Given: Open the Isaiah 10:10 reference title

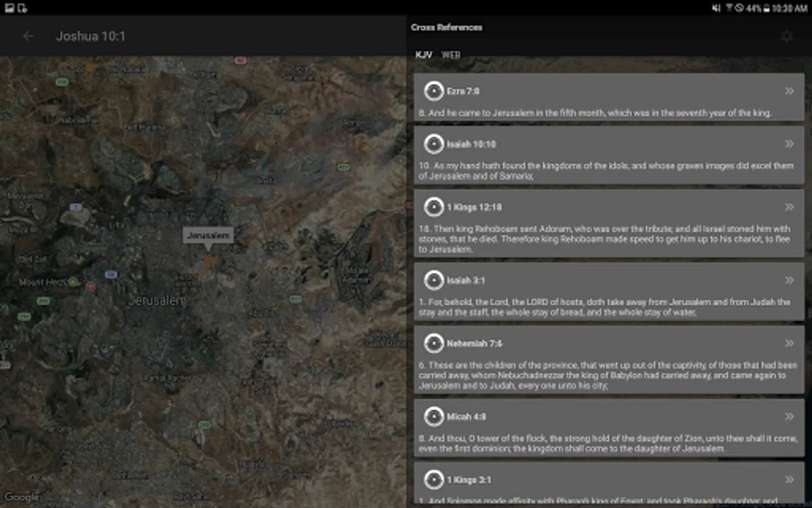Looking at the screenshot, I should (471, 144).
